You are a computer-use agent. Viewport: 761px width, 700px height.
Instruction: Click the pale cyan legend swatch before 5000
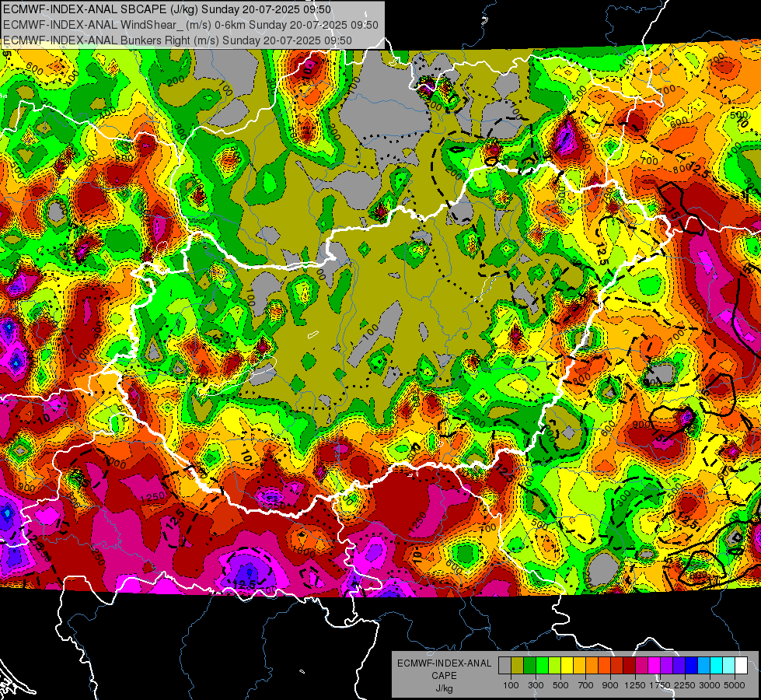(729, 666)
